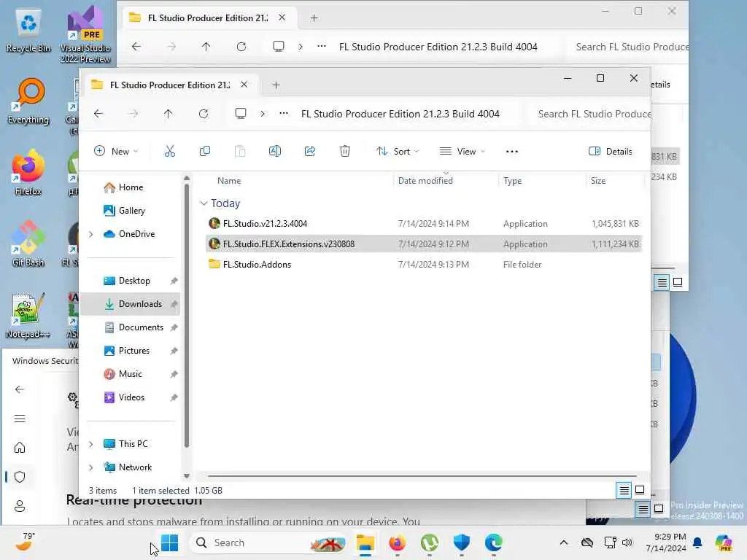The width and height of the screenshot is (747, 560).
Task: Expand OneDrive in navigation pane
Action: tap(91, 234)
